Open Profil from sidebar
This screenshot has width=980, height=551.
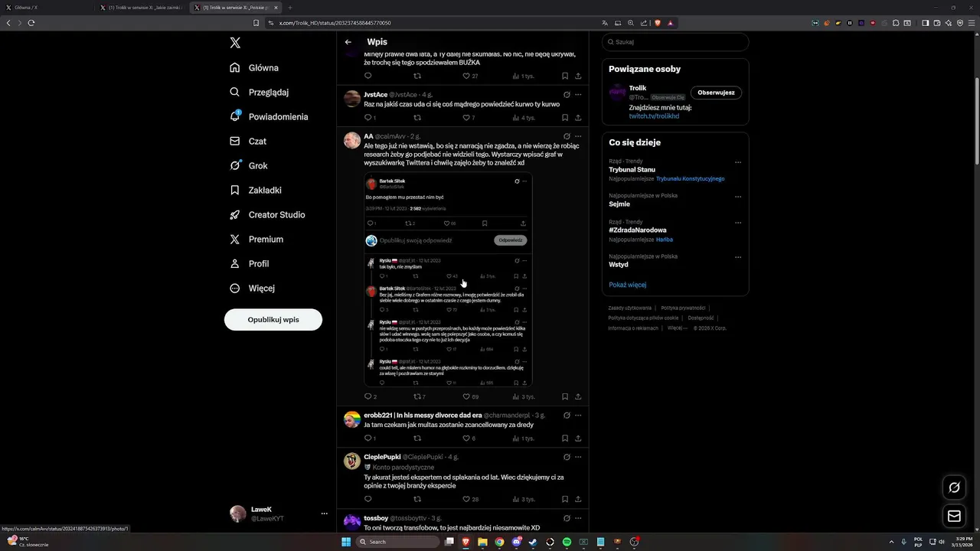(x=250, y=263)
